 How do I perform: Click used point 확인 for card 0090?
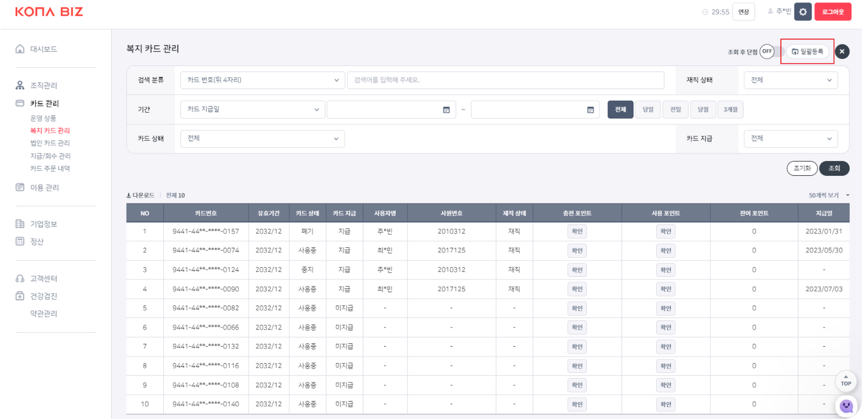(x=666, y=289)
